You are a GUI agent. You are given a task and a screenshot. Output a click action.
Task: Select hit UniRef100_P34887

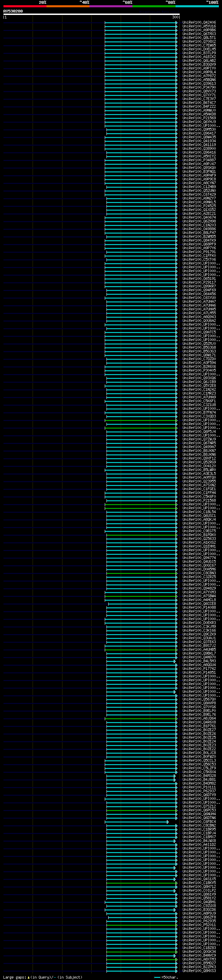point(199,160)
